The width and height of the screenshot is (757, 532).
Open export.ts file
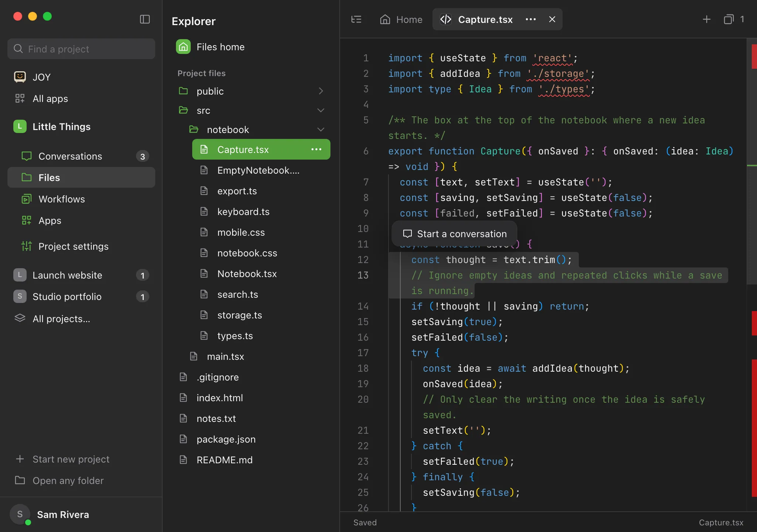(261, 191)
